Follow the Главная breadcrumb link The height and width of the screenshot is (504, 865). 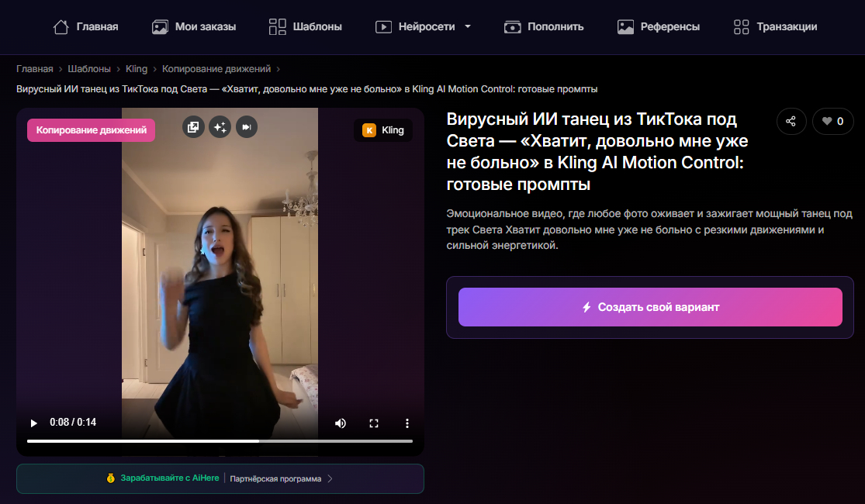pyautogui.click(x=35, y=69)
